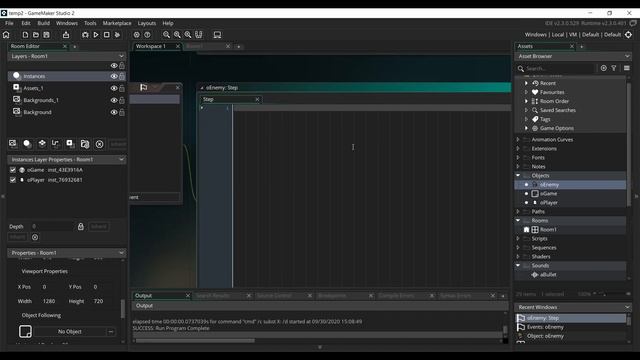The image size is (640, 360).
Task: Toggle visibility of Backgrounds_1 layer
Action: 114,100
